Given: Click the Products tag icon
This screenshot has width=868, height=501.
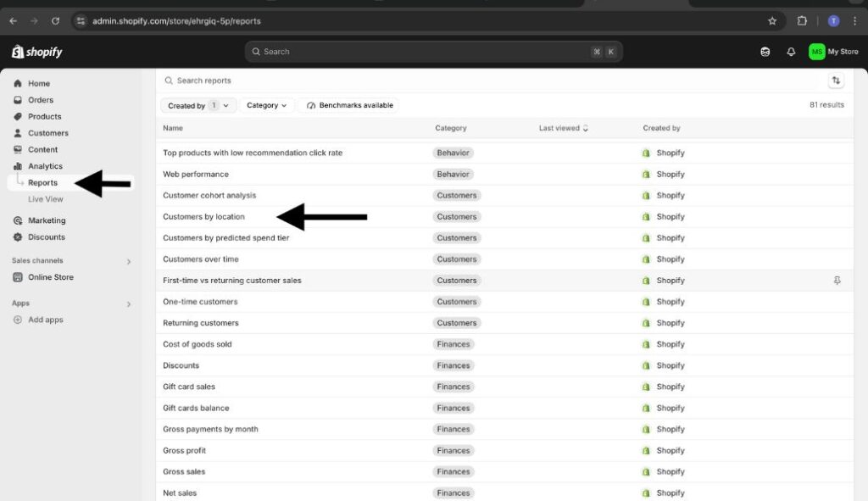Looking at the screenshot, I should (x=18, y=117).
